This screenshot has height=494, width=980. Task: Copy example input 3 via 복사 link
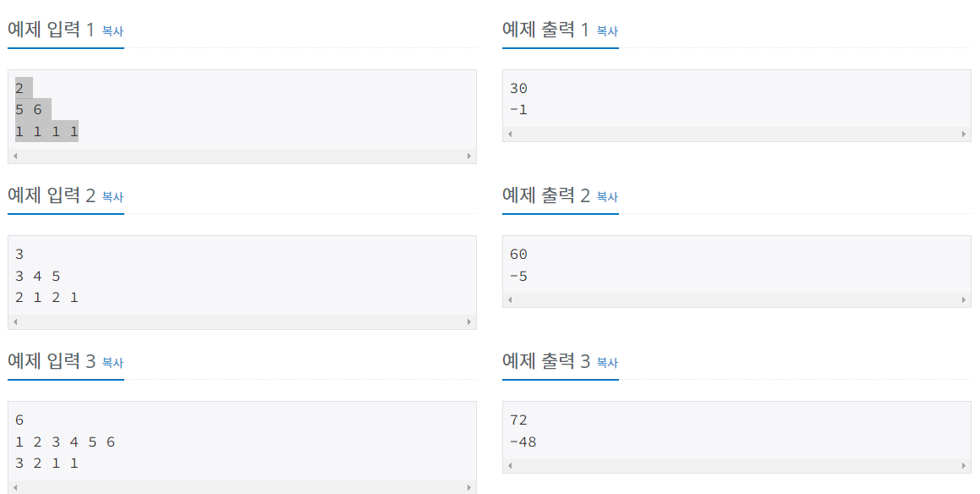112,362
